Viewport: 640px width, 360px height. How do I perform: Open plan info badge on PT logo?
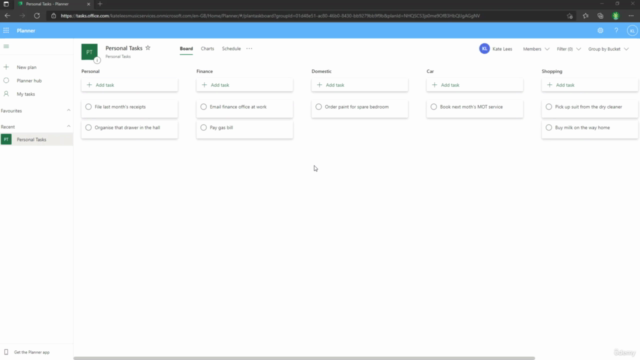(97, 60)
